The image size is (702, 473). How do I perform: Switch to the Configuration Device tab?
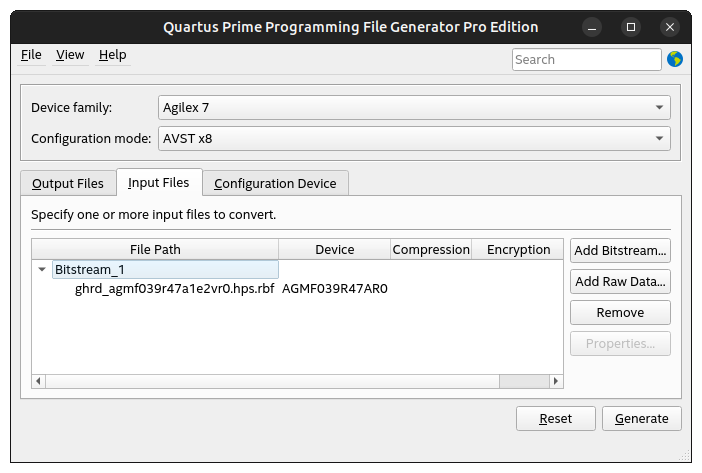(x=276, y=184)
